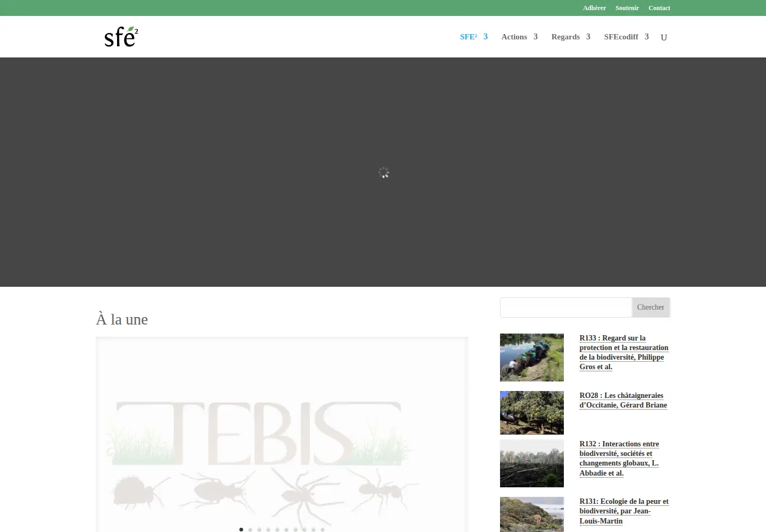
Task: Open the Actions navigation item
Action: pyautogui.click(x=514, y=37)
